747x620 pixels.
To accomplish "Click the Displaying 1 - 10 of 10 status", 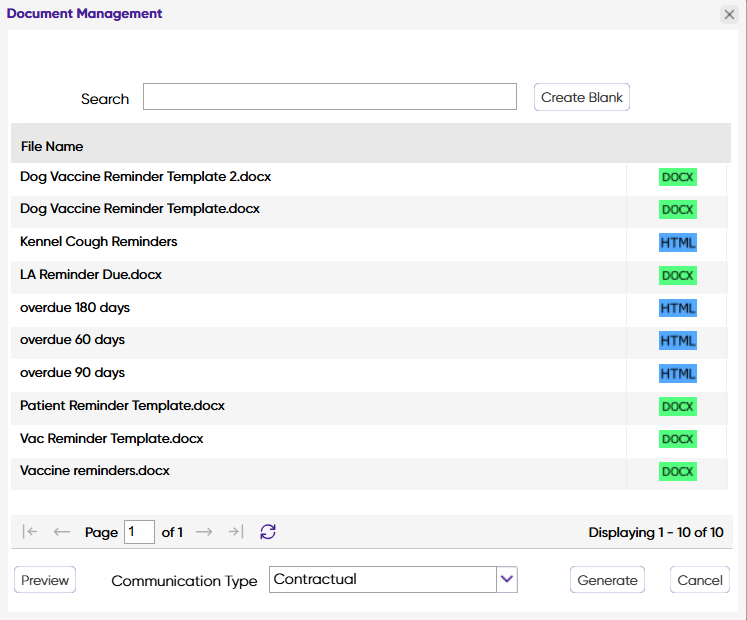I will coord(656,532).
